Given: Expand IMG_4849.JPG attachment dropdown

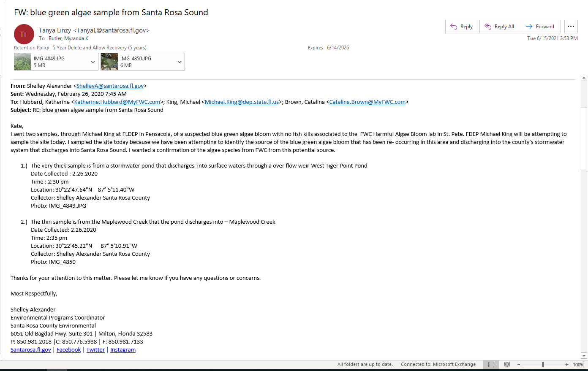Looking at the screenshot, I should coord(93,62).
